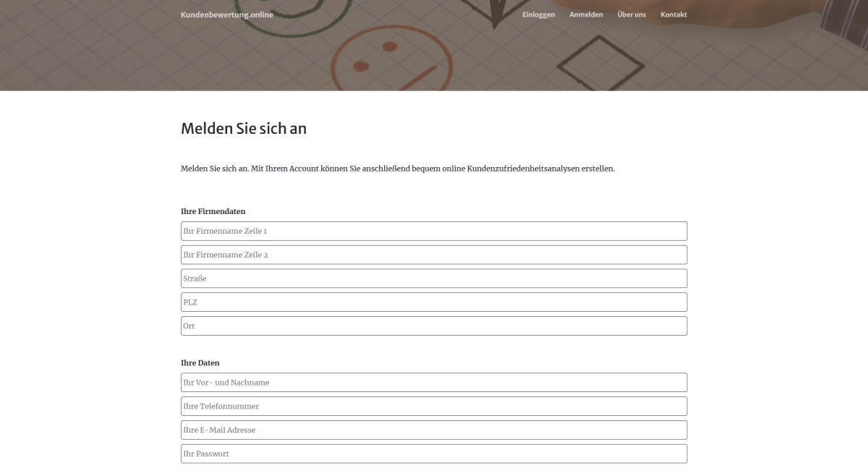Screen dimensions: 868x476
Task: Click the Ihre Daten section label
Action: tap(200, 362)
